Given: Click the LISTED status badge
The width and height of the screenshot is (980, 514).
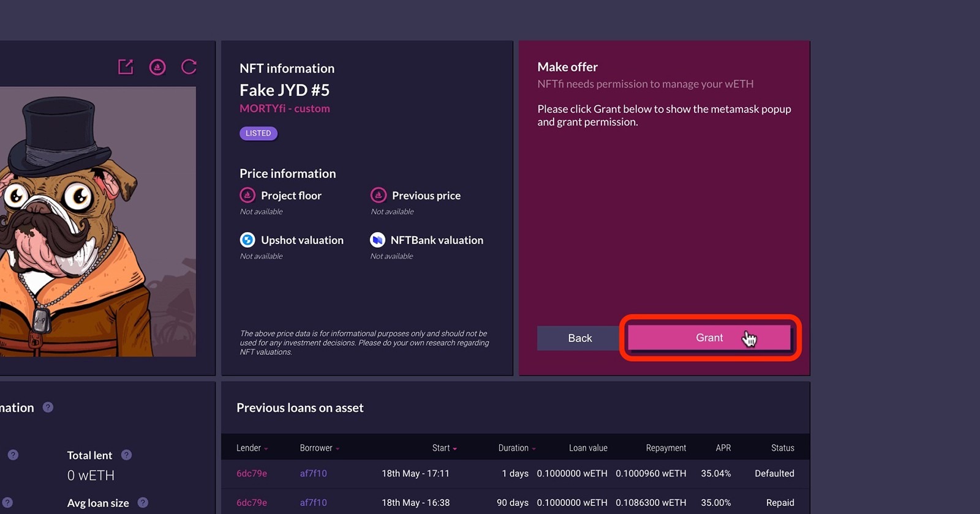Looking at the screenshot, I should [x=258, y=133].
